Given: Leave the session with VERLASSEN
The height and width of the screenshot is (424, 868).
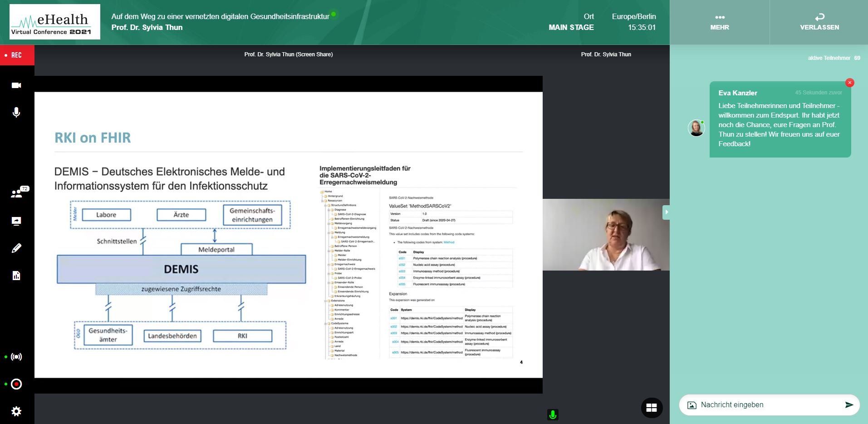Looking at the screenshot, I should click(819, 22).
